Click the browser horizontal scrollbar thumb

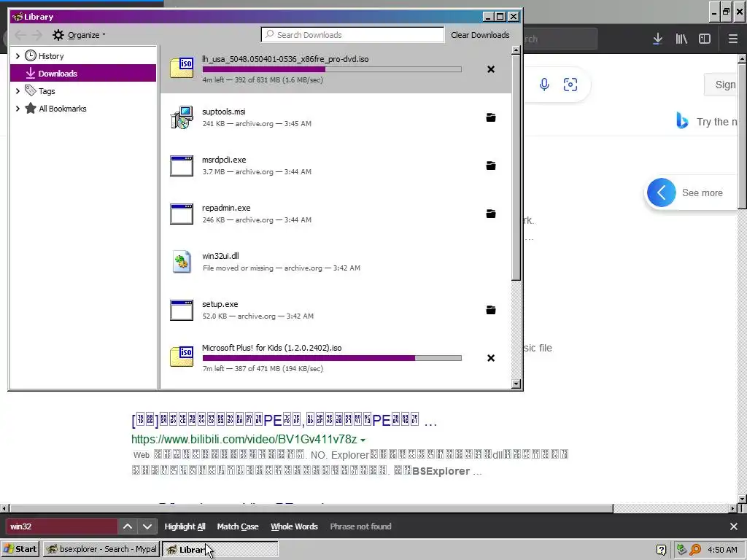coord(311,508)
